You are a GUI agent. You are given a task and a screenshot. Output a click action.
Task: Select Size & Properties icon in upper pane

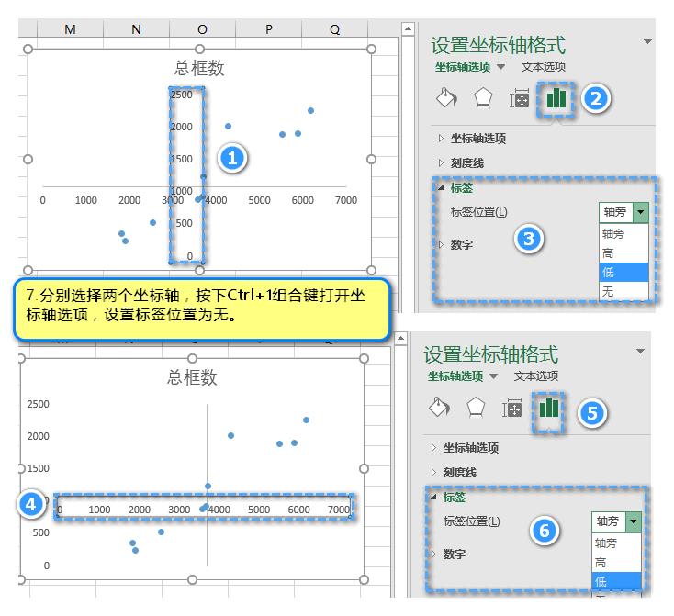coord(519,99)
